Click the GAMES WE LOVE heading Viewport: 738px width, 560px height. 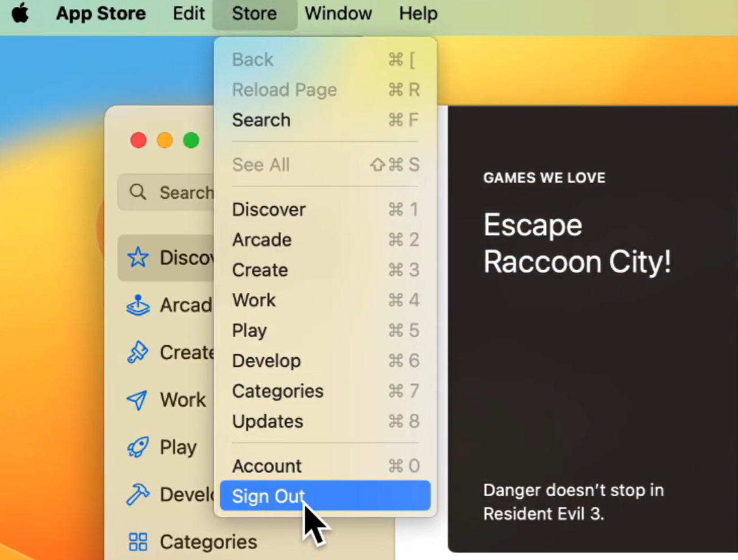click(544, 178)
